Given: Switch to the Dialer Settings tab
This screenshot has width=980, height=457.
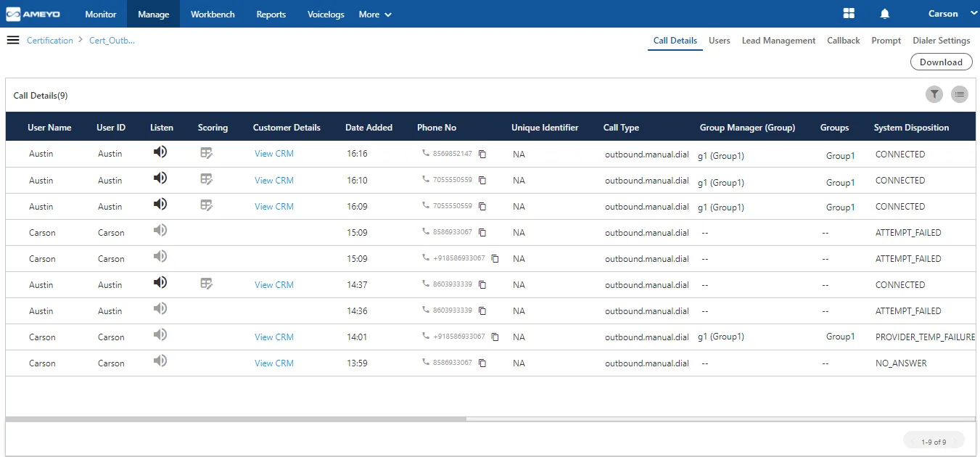Looking at the screenshot, I should click(942, 41).
